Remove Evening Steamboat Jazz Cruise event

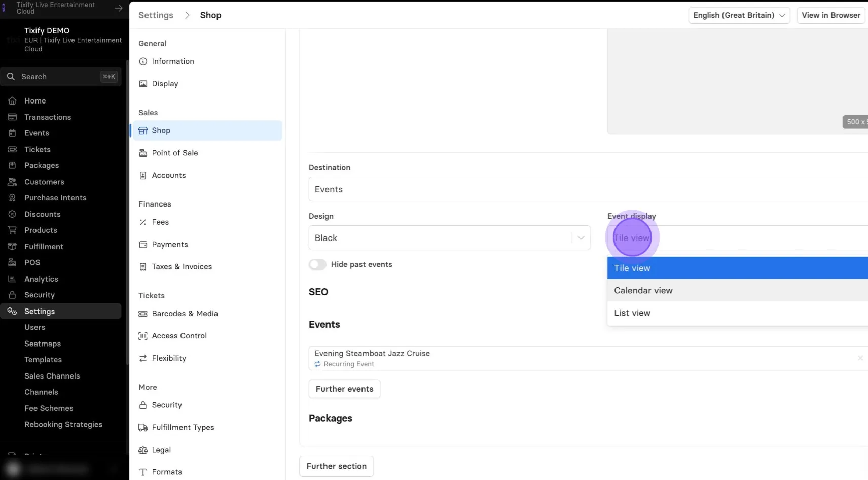[860, 358]
